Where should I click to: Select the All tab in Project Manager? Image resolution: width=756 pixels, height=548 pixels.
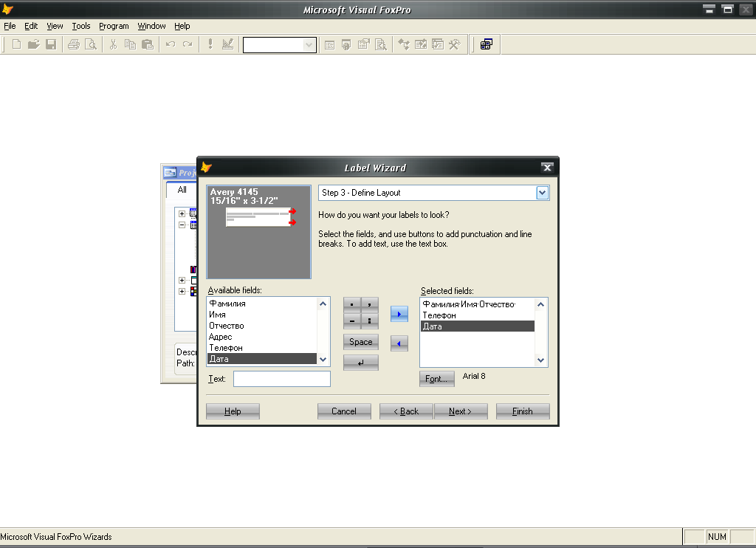[182, 190]
